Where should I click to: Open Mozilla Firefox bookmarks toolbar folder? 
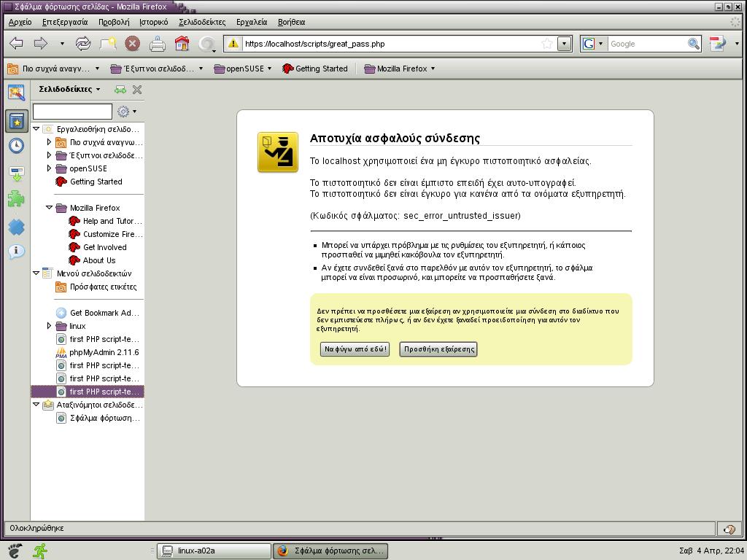pos(400,69)
